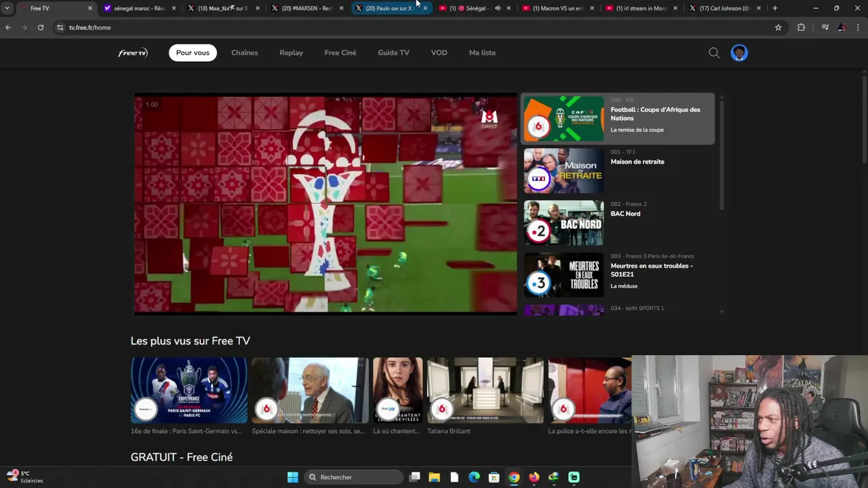Click the Maison de retraite title text
The image size is (868, 488).
(x=637, y=161)
